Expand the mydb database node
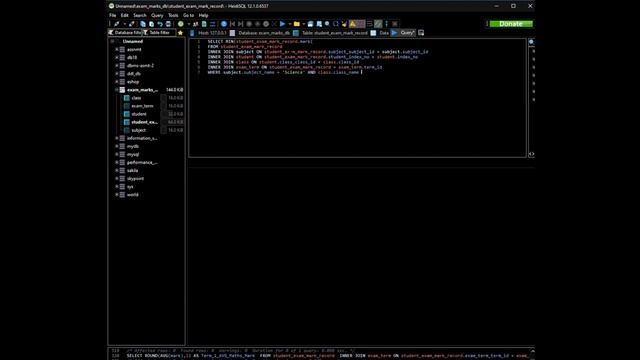Viewport: 640px width, 360px height. click(x=117, y=146)
